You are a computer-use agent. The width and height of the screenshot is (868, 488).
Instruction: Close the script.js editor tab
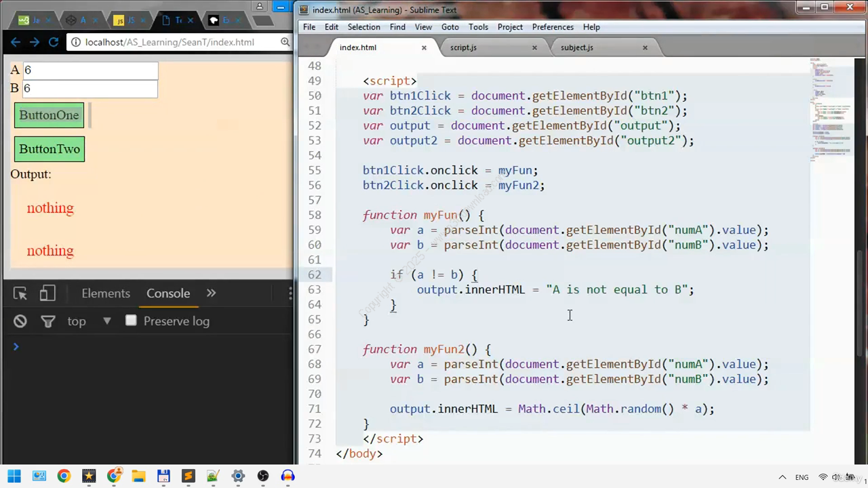click(x=534, y=47)
